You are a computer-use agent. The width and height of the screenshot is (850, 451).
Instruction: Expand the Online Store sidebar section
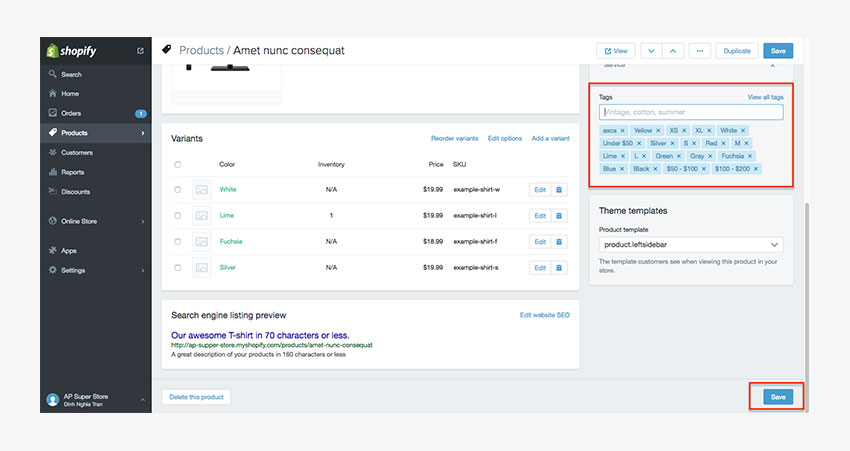pyautogui.click(x=143, y=221)
